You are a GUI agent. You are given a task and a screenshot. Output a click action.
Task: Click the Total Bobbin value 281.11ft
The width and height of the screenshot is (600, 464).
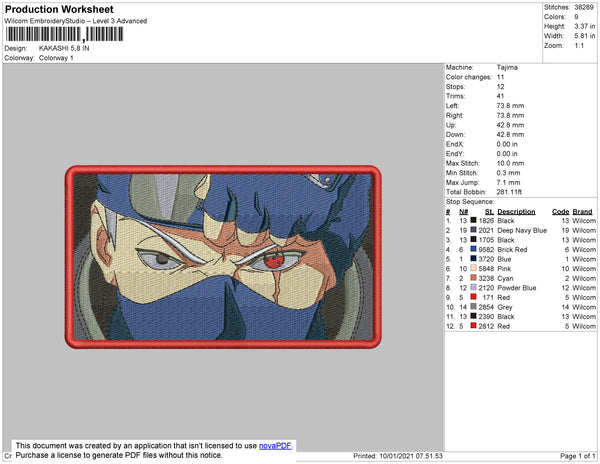click(x=509, y=192)
